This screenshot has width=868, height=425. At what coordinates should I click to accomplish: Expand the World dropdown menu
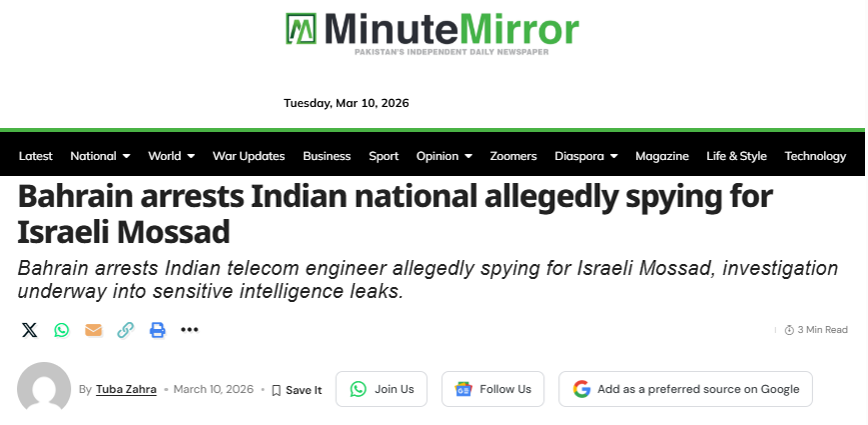171,156
